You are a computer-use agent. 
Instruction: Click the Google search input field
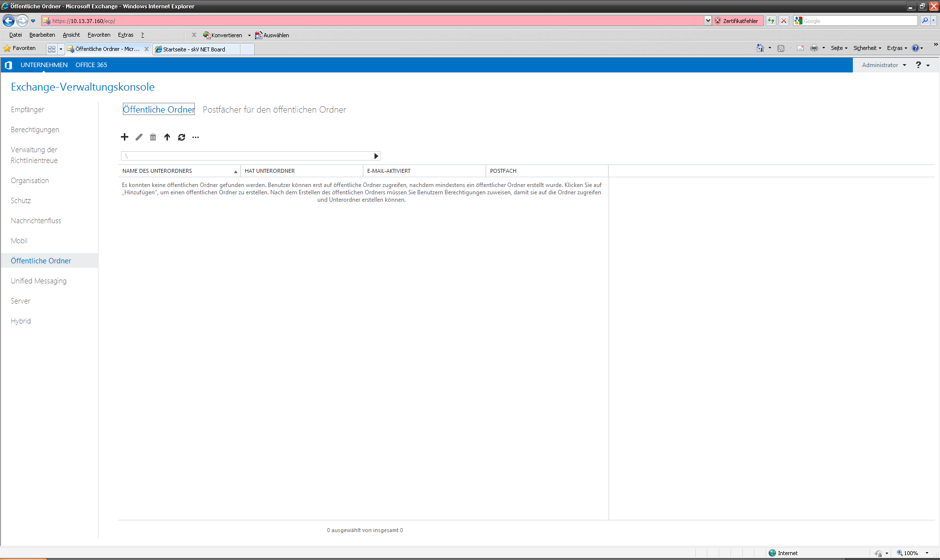859,21
